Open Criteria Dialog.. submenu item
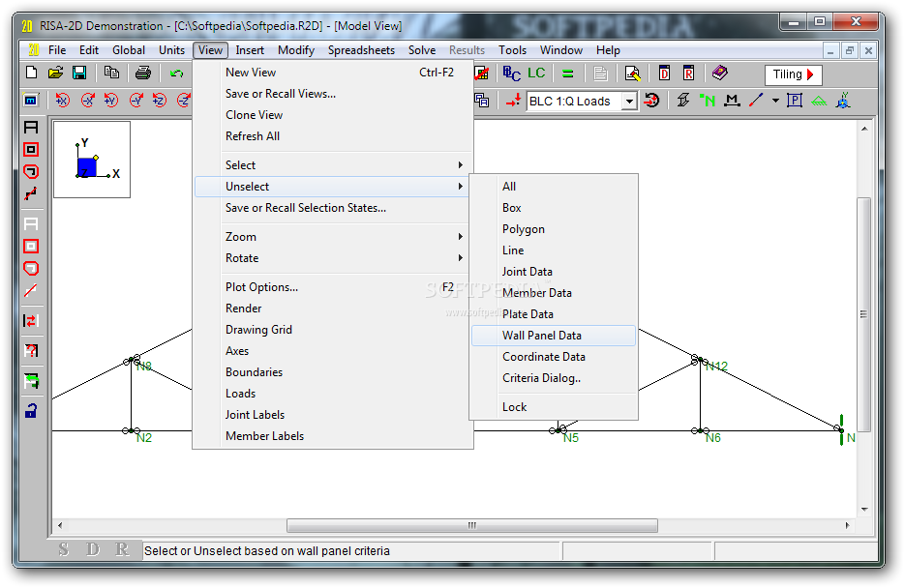Screen dimensions: 905x588 click(554, 378)
